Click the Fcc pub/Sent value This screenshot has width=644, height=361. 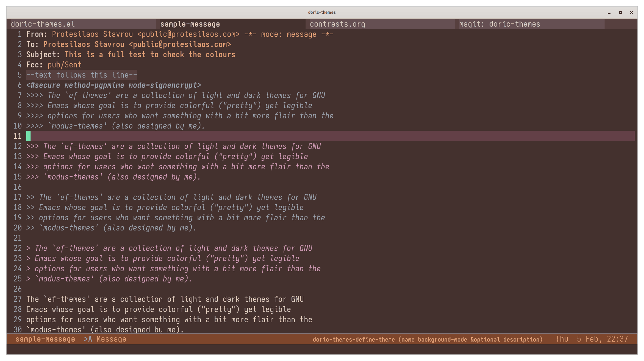(x=64, y=65)
